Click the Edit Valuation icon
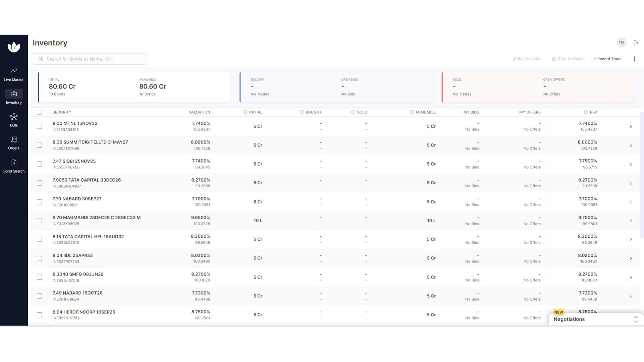 tap(515, 59)
